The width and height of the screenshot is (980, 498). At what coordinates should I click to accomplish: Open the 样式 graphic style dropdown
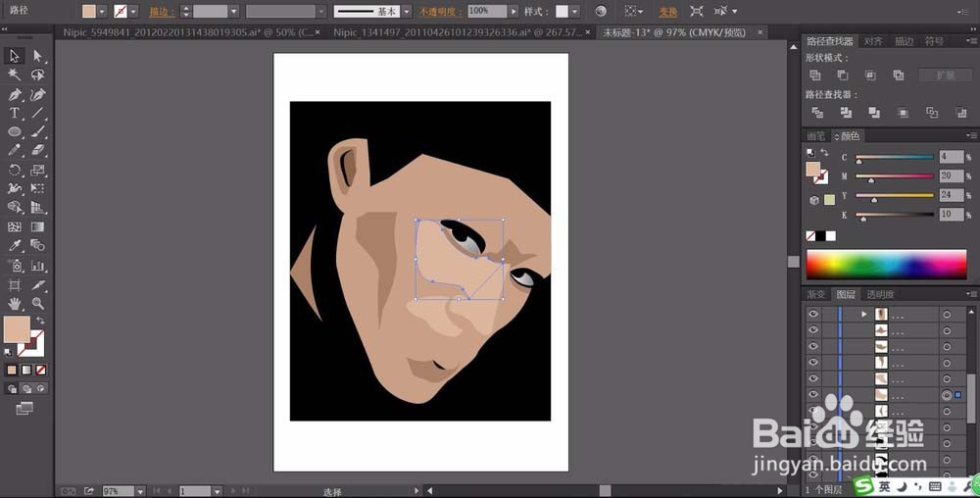tap(574, 11)
